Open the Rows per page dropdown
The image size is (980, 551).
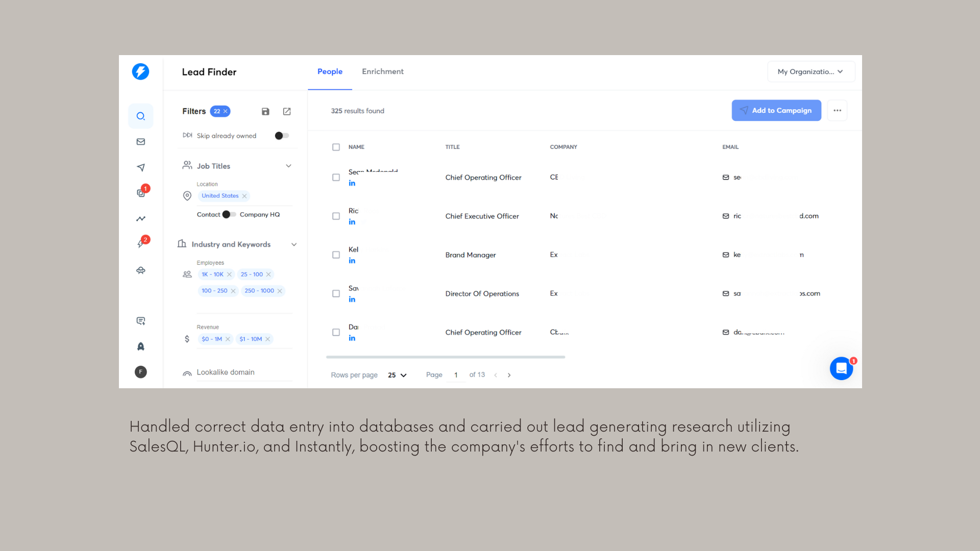pyautogui.click(x=397, y=375)
